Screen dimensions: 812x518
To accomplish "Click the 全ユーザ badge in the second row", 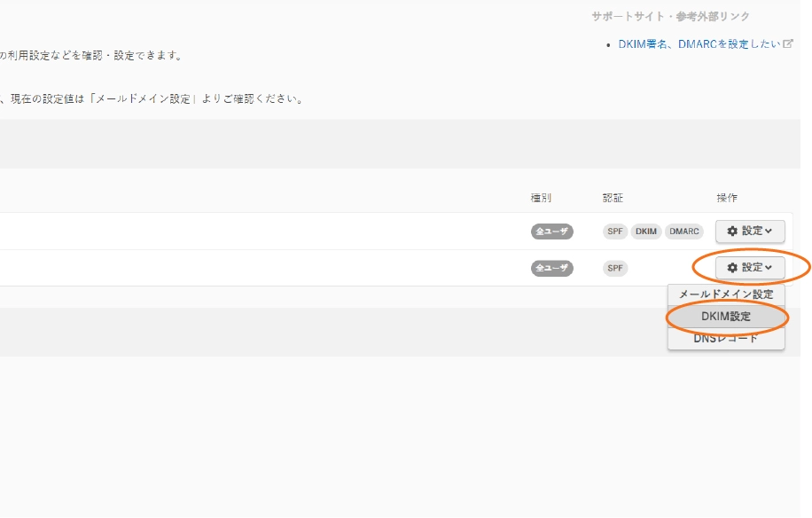I will [552, 268].
